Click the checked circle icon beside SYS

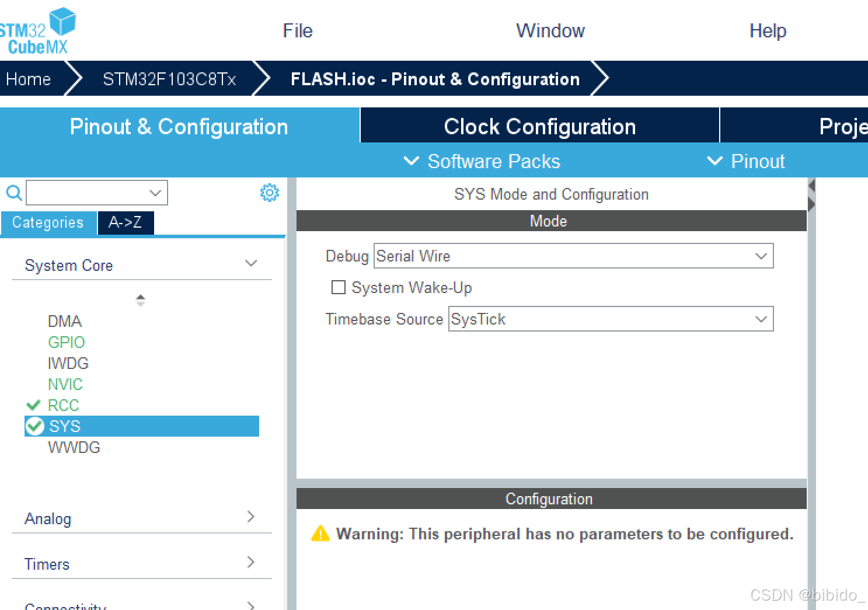click(x=35, y=426)
